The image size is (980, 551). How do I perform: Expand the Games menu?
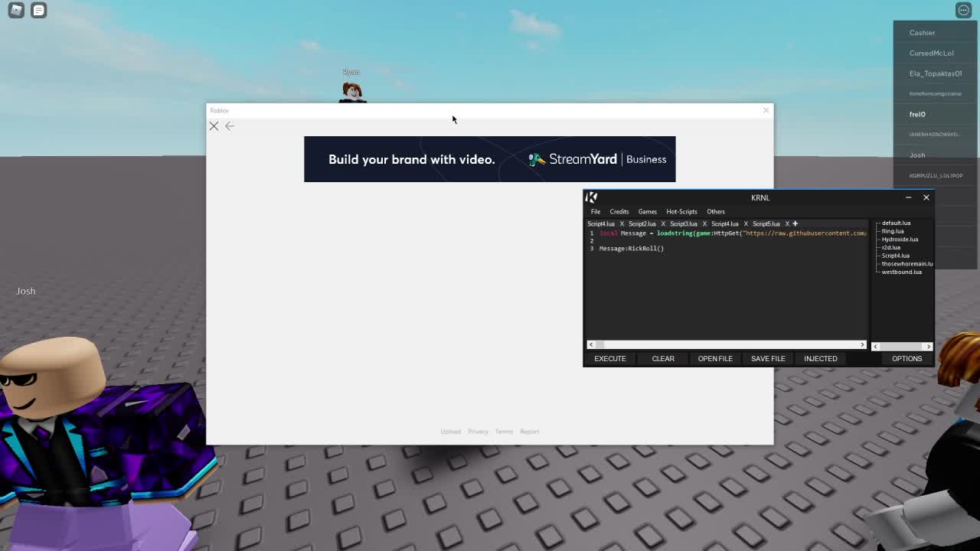(x=647, y=211)
